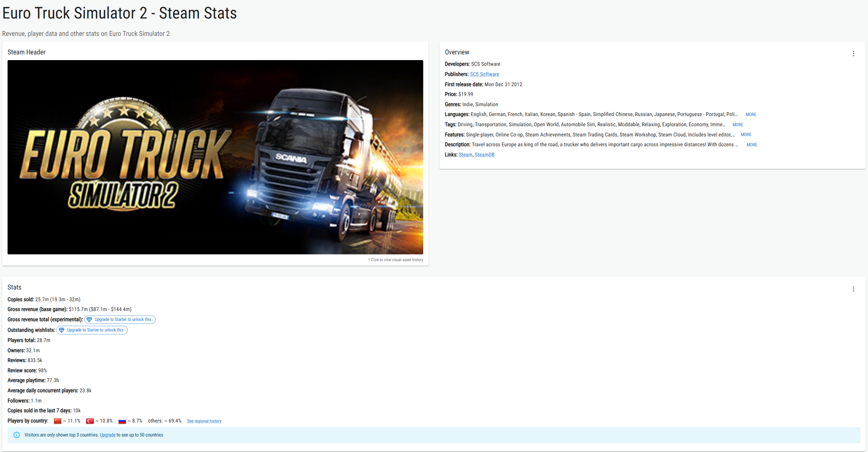Image resolution: width=868 pixels, height=452 pixels.
Task: Click the Turkey flag icon in Players by country
Action: tap(90, 421)
